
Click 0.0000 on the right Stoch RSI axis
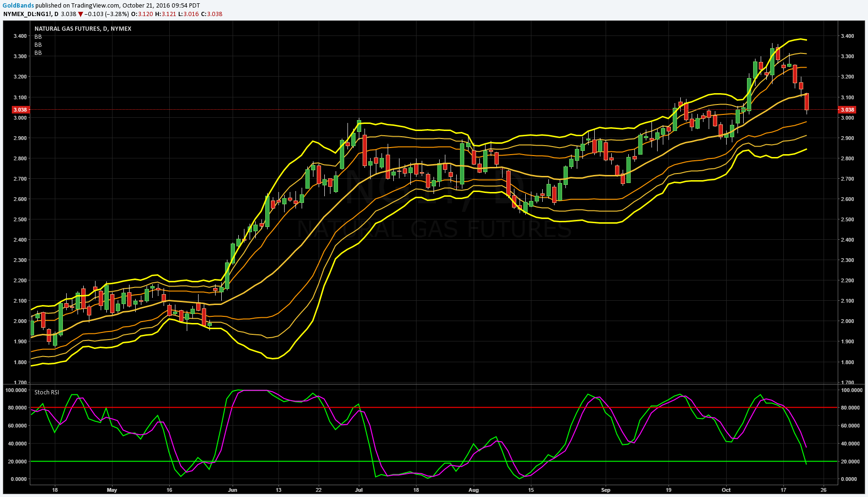(849, 479)
